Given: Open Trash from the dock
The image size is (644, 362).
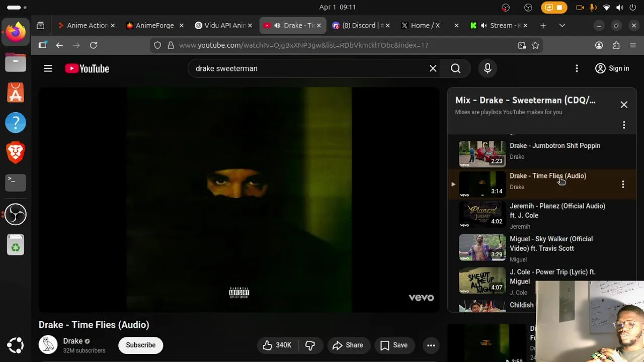Looking at the screenshot, I should [x=16, y=245].
